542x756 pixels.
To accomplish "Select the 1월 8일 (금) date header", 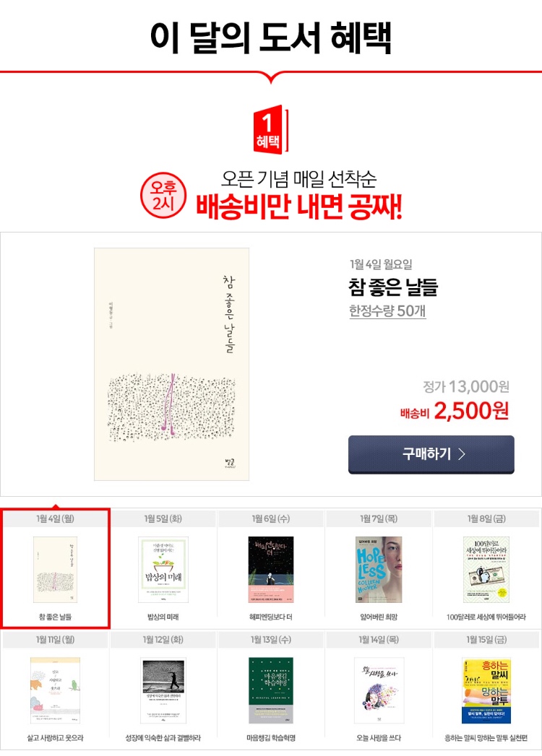I will click(486, 518).
